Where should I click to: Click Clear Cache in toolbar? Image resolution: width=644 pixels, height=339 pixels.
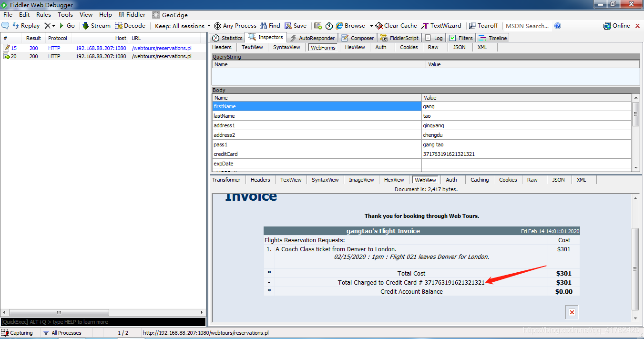coord(396,26)
